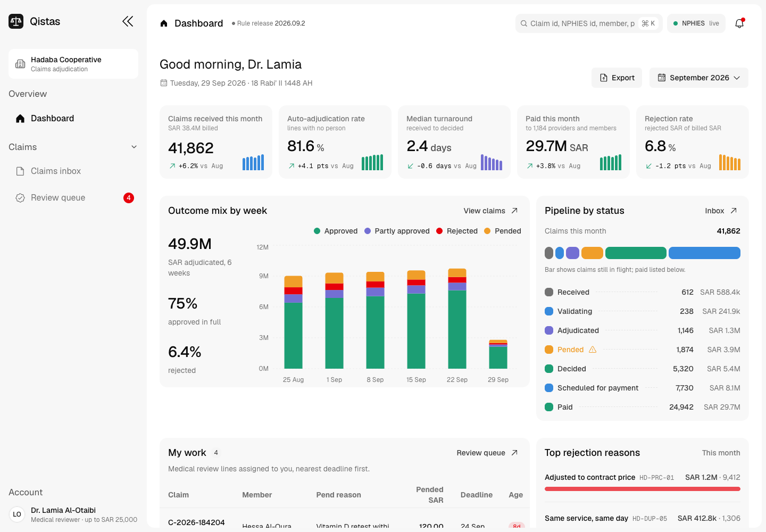Click the Export button
Viewport: 766px width, 532px height.
[x=617, y=78]
